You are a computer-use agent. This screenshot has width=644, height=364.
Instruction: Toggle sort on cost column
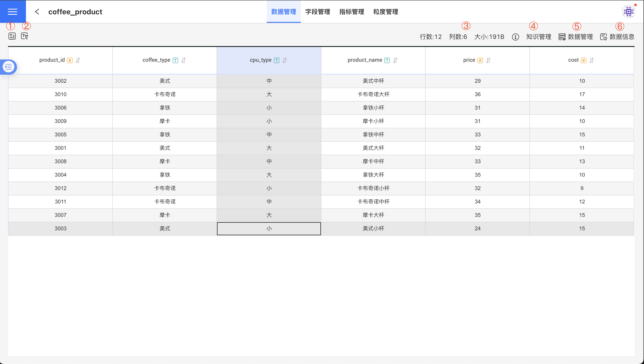pyautogui.click(x=591, y=60)
